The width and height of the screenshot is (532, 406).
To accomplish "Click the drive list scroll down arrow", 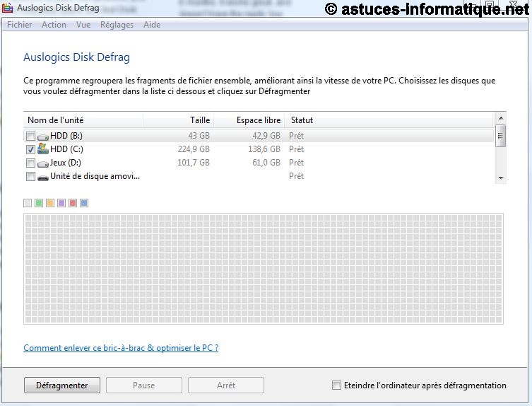I will 501,178.
